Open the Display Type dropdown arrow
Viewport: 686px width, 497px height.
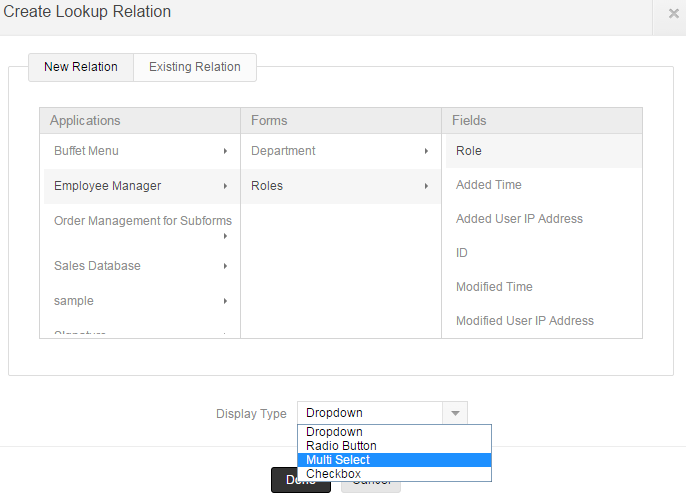pyautogui.click(x=454, y=413)
